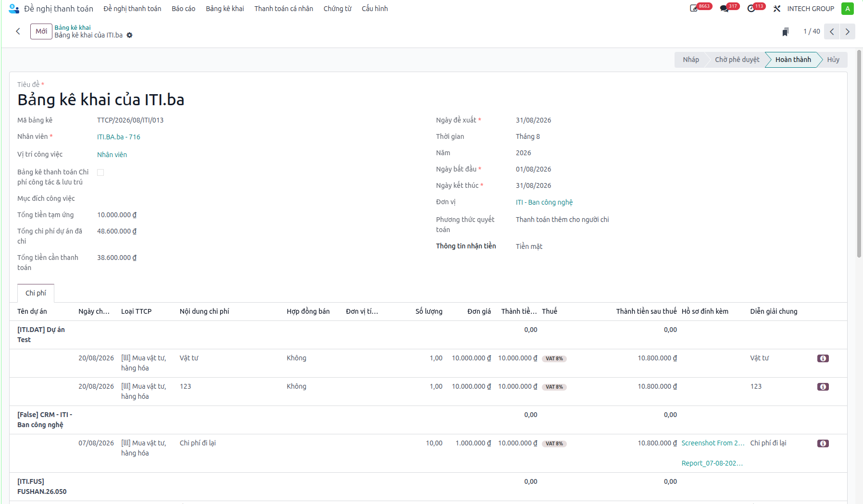Image resolution: width=863 pixels, height=504 pixels.
Task: Open the user avatar menu A
Action: click(847, 9)
